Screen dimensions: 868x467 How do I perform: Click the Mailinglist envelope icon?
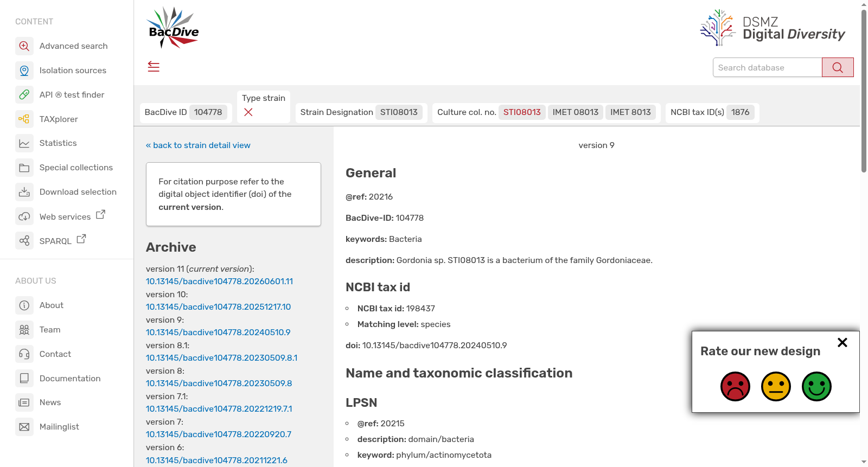(24, 427)
